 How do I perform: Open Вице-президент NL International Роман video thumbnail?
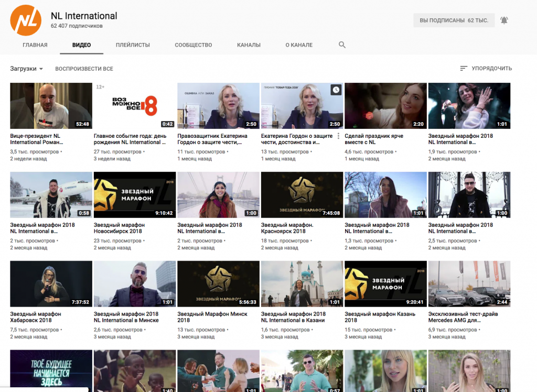(51, 106)
